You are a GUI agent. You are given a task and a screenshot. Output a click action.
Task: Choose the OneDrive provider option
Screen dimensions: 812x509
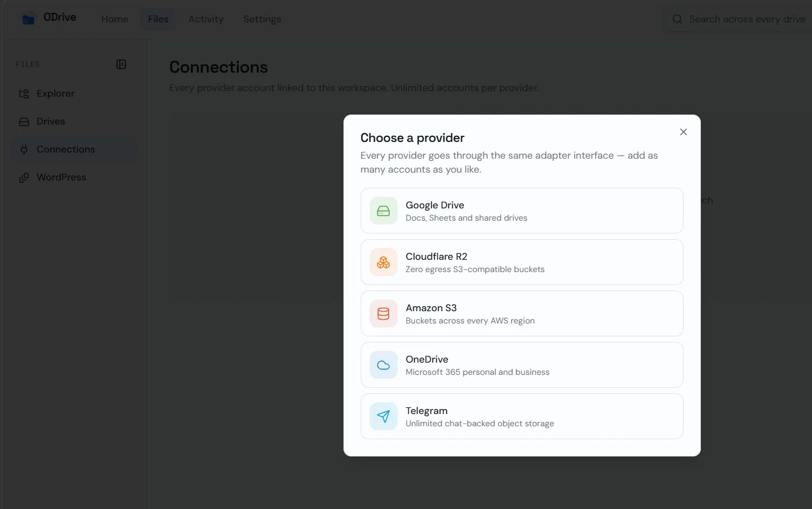522,365
